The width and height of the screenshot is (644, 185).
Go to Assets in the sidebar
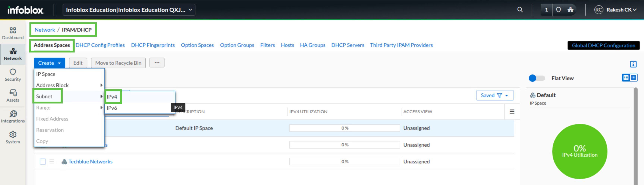[13, 96]
